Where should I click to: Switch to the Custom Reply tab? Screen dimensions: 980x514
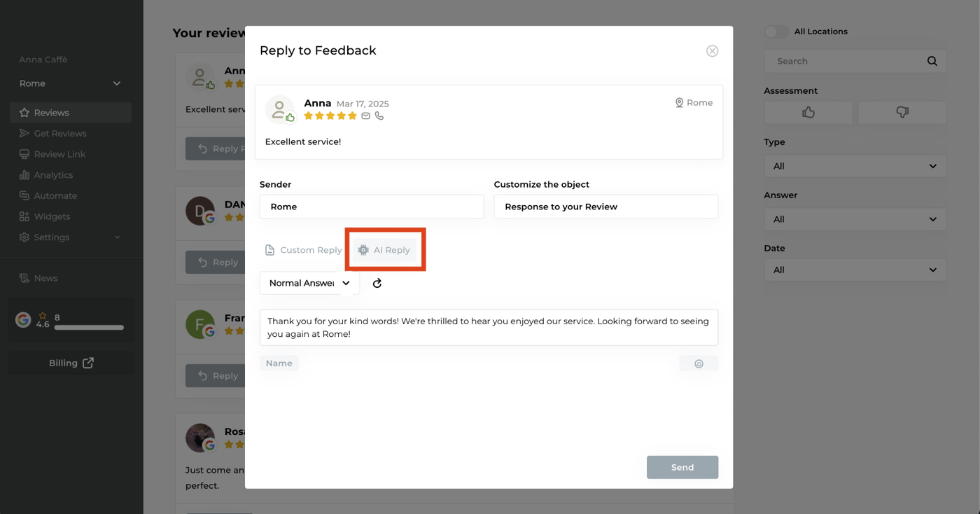tap(304, 250)
